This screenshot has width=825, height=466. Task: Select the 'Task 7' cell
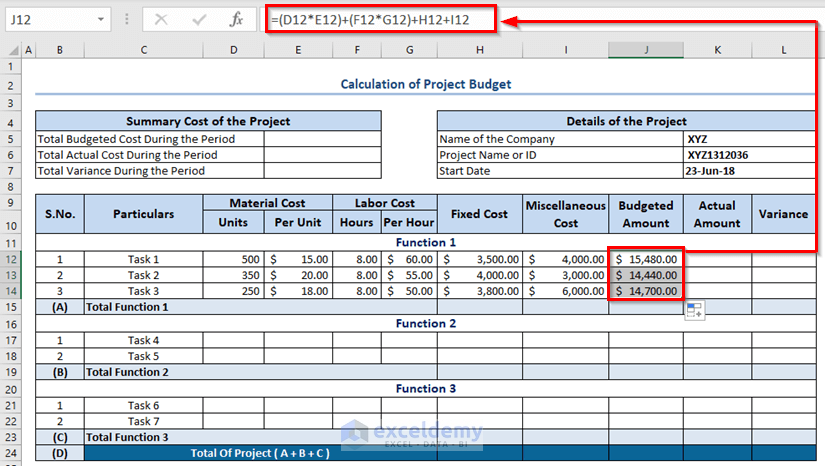pos(144,421)
